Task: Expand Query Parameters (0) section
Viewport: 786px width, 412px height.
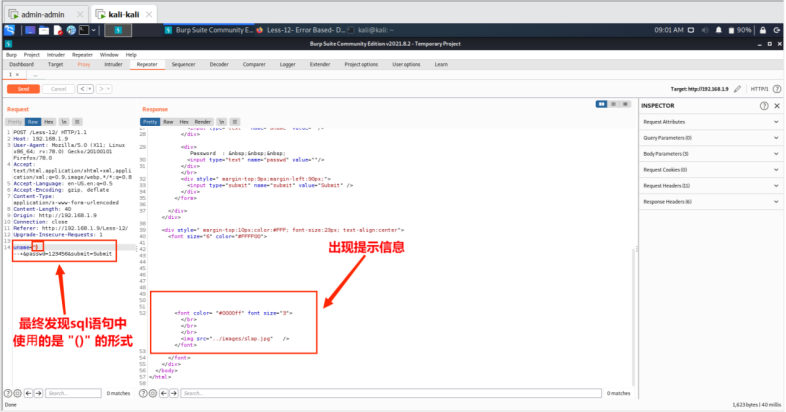Action: pos(711,138)
